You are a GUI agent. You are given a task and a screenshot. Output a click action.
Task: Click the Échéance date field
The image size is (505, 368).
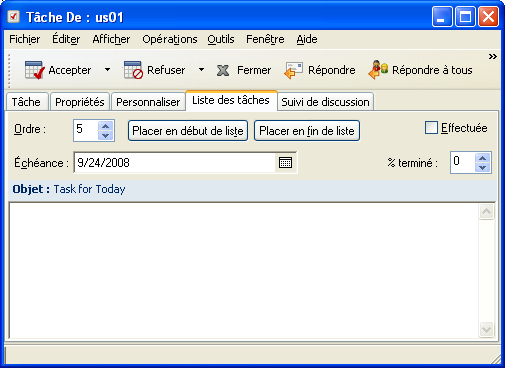pos(175,163)
